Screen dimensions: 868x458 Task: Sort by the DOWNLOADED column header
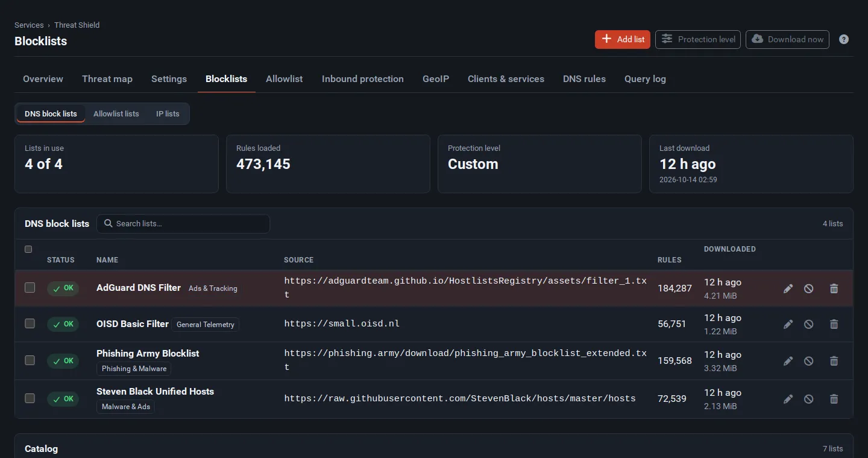pyautogui.click(x=730, y=249)
